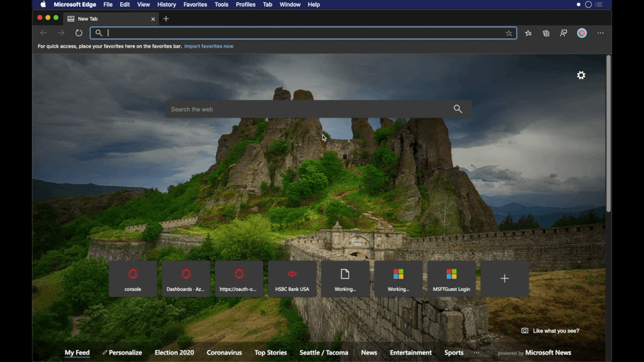Open the Profiles menu in menu bar

(246, 5)
